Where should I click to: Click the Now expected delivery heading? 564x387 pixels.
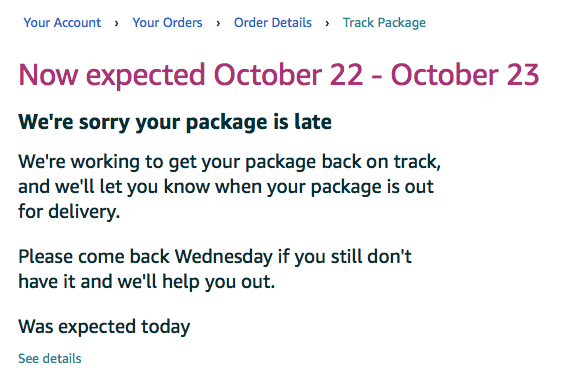(279, 75)
